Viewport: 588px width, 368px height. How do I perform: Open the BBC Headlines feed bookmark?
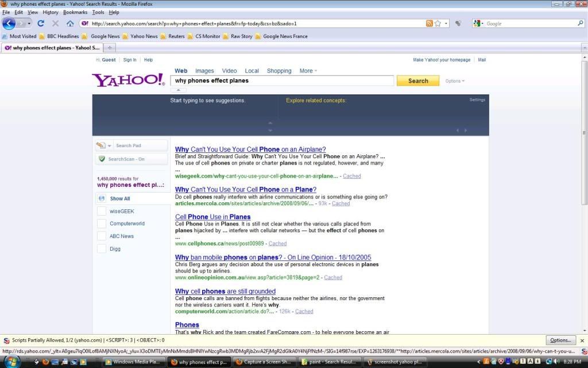click(x=59, y=36)
